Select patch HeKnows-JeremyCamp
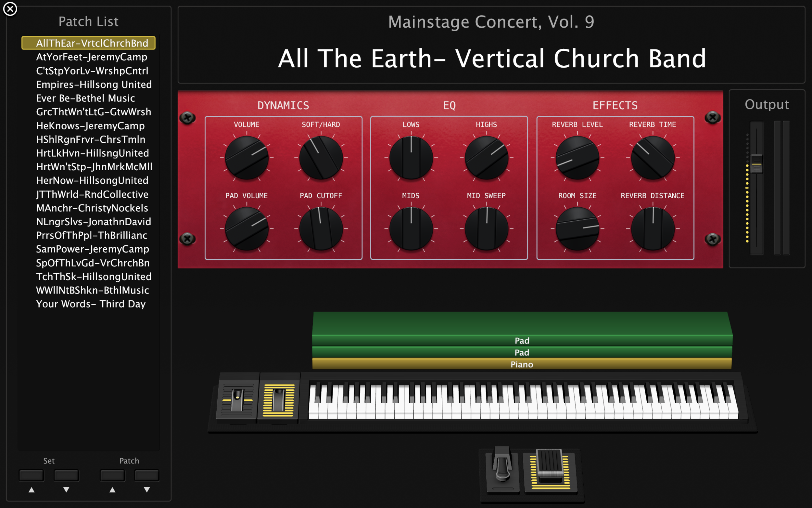Screen dimensions: 812x508 coord(89,126)
